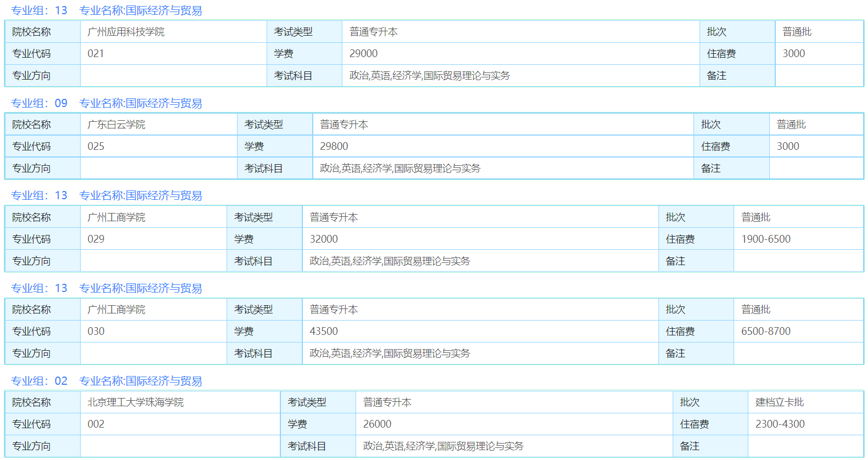Click 3000 accommodation fee for 广东白云学院

click(x=788, y=147)
